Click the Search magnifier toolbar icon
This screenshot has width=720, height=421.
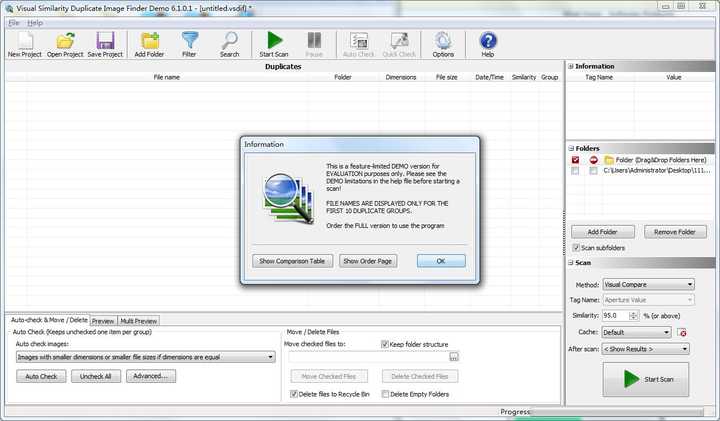(x=230, y=40)
